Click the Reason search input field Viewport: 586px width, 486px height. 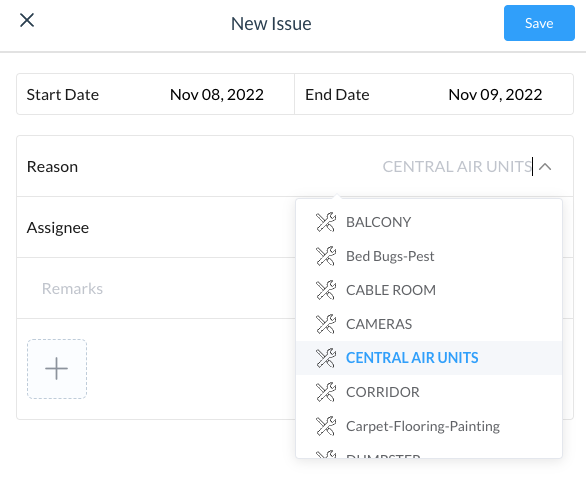pyautogui.click(x=457, y=167)
